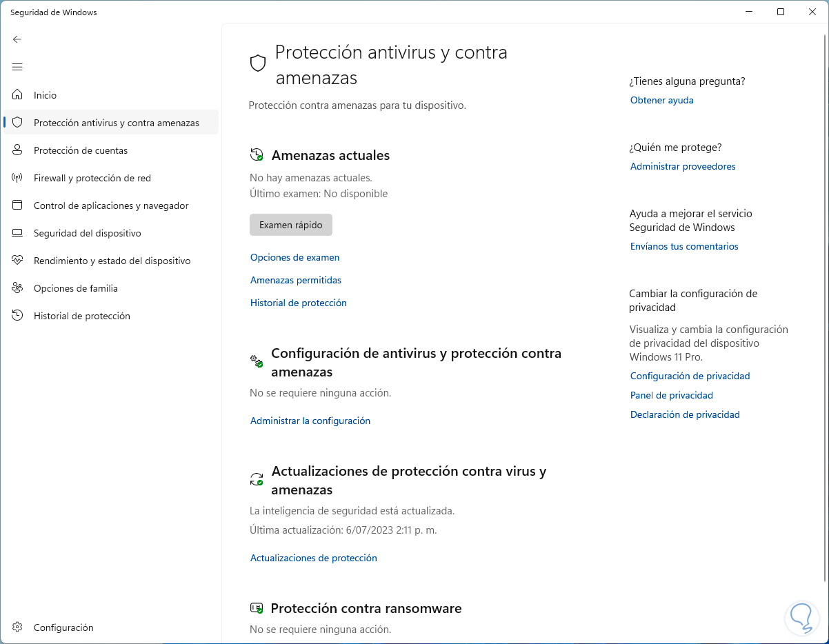This screenshot has width=829, height=644.
Task: Start scan with Examen rápido button
Action: pyautogui.click(x=290, y=225)
